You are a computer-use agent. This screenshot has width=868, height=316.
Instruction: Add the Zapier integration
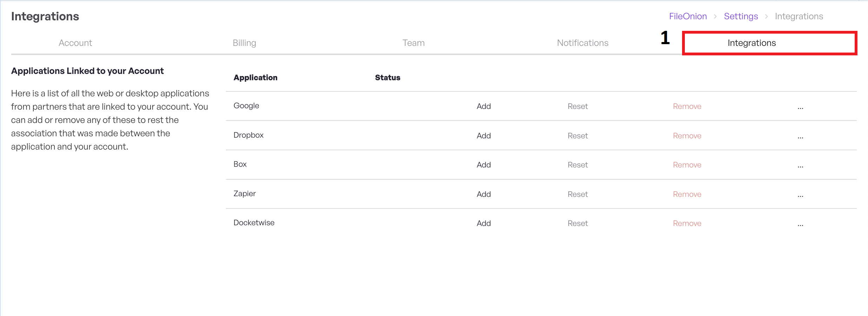(483, 194)
